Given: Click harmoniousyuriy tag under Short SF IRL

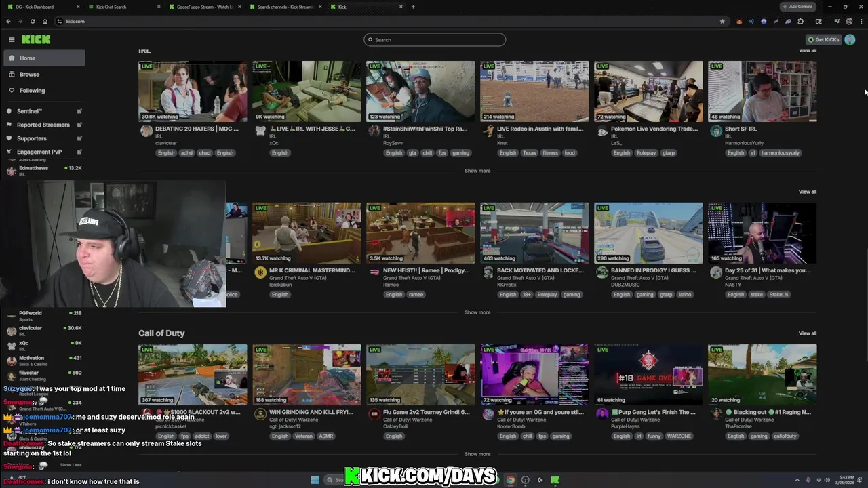Looking at the screenshot, I should (x=780, y=152).
